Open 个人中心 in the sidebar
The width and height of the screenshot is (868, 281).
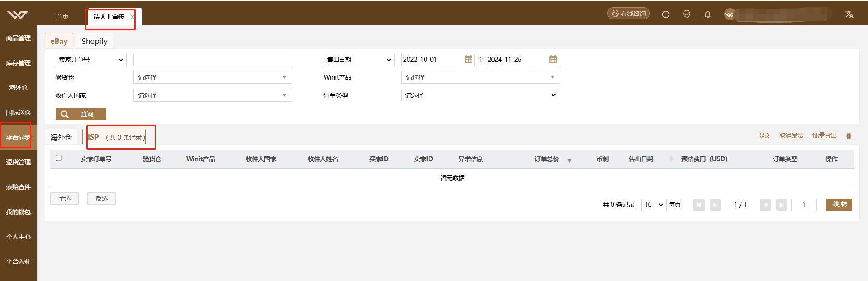coord(18,237)
